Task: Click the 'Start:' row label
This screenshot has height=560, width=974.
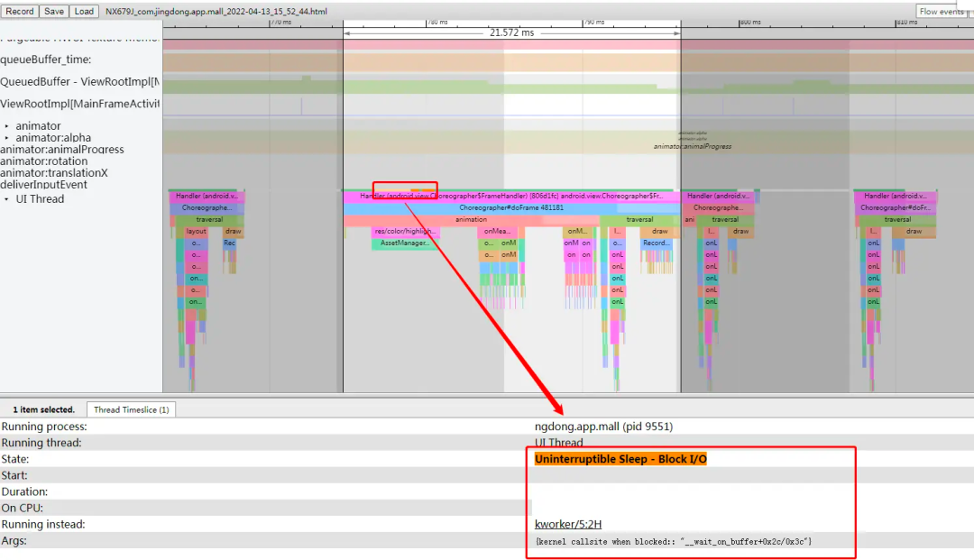Action: pyautogui.click(x=14, y=475)
